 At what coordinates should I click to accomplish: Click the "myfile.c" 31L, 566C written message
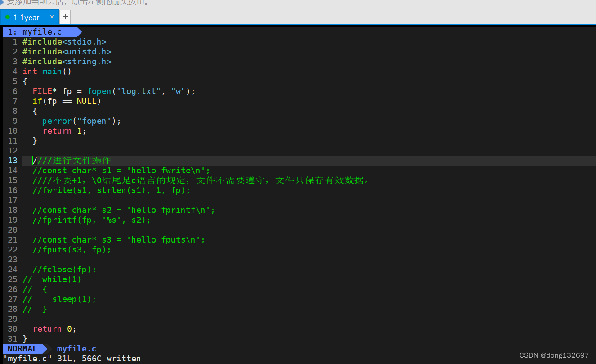click(x=72, y=359)
